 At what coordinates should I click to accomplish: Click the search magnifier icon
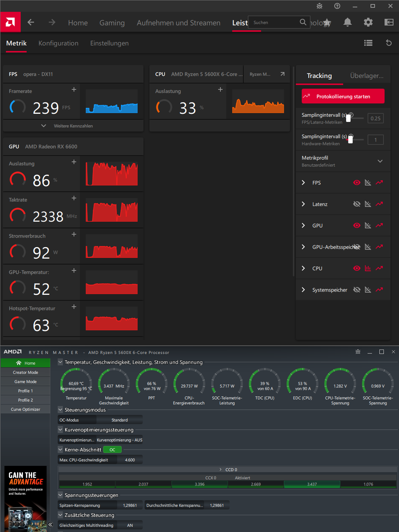click(x=303, y=22)
